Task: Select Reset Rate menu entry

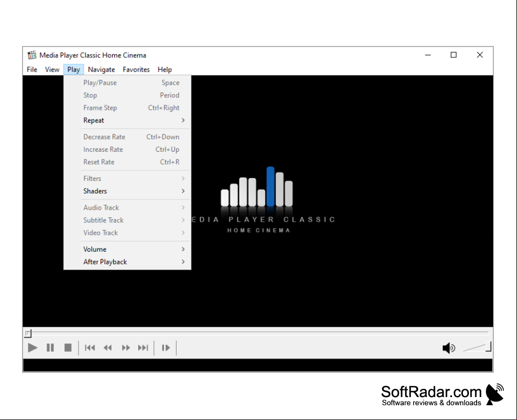Action: (x=127, y=162)
